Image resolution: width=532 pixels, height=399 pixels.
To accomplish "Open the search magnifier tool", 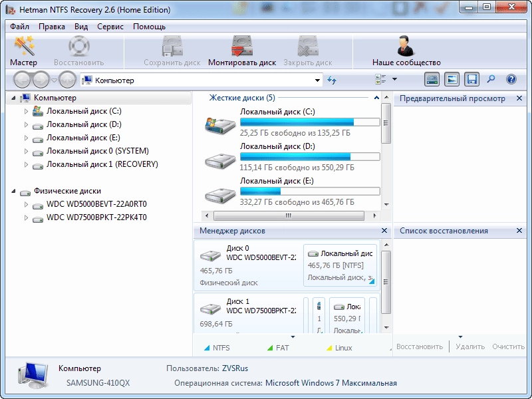I will click(x=491, y=79).
